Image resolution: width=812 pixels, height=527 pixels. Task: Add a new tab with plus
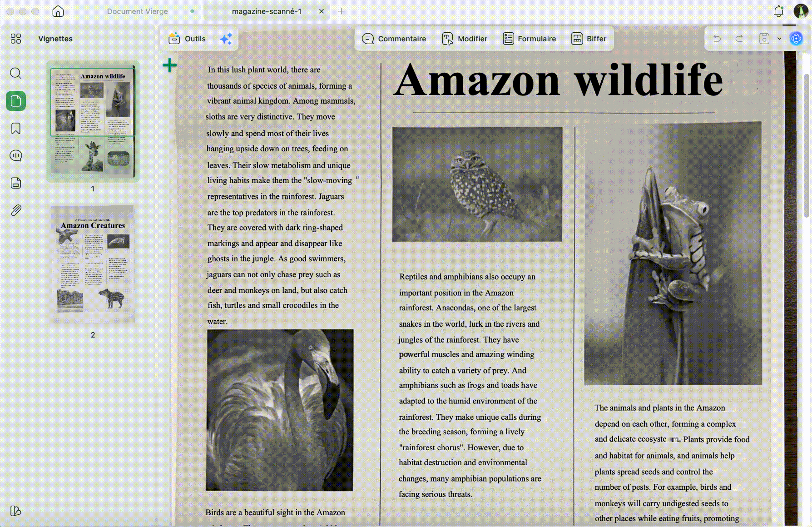pos(342,11)
